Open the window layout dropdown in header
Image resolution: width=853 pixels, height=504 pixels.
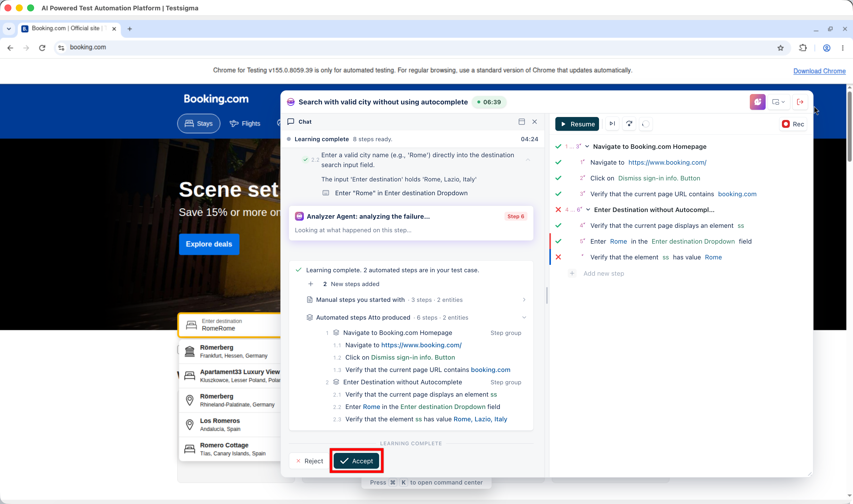(x=779, y=102)
